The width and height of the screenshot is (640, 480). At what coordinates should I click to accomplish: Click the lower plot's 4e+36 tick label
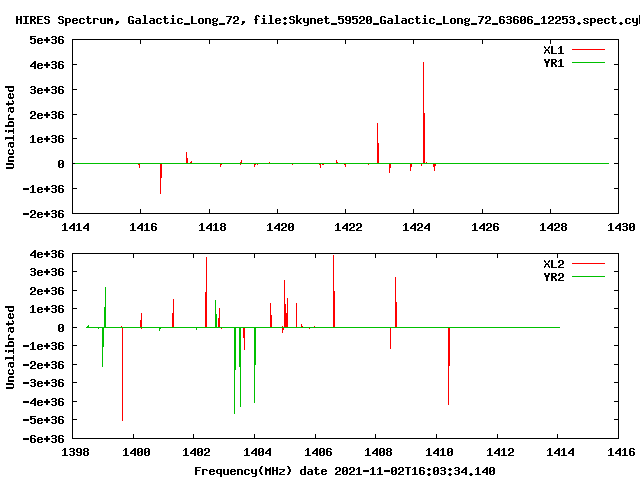pyautogui.click(x=47, y=254)
